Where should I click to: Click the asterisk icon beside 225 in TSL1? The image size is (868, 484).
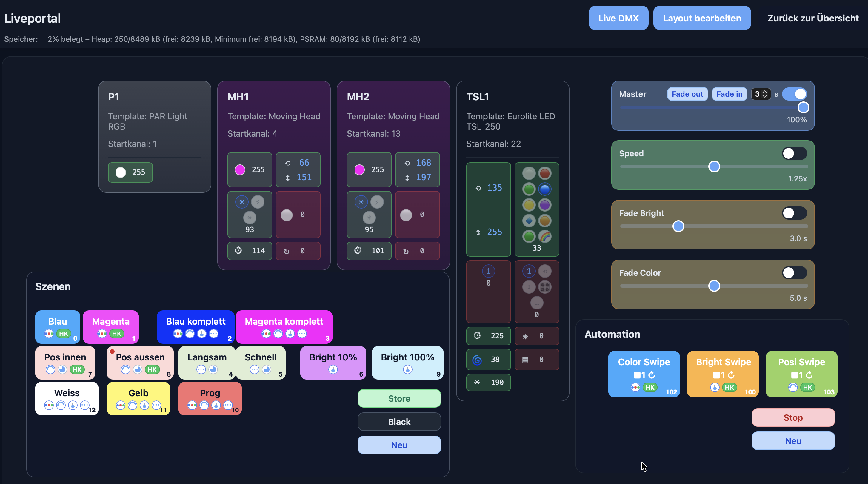(x=525, y=336)
